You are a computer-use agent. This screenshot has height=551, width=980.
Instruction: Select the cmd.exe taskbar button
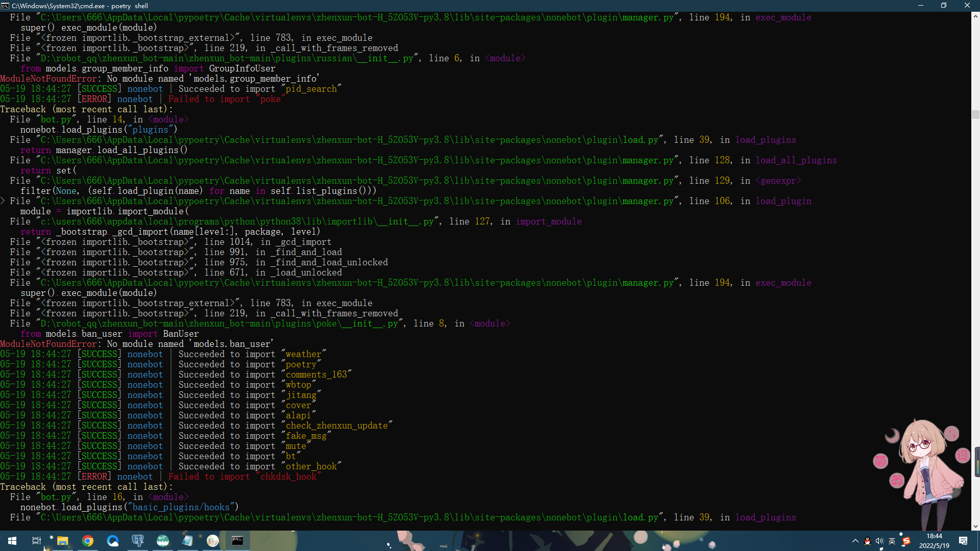pyautogui.click(x=238, y=541)
